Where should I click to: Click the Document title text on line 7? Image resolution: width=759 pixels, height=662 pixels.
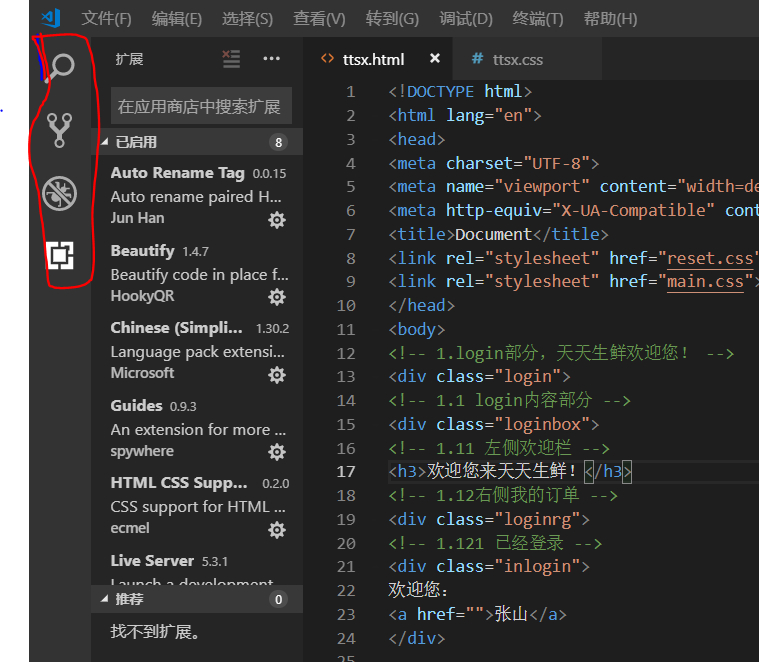tap(493, 234)
